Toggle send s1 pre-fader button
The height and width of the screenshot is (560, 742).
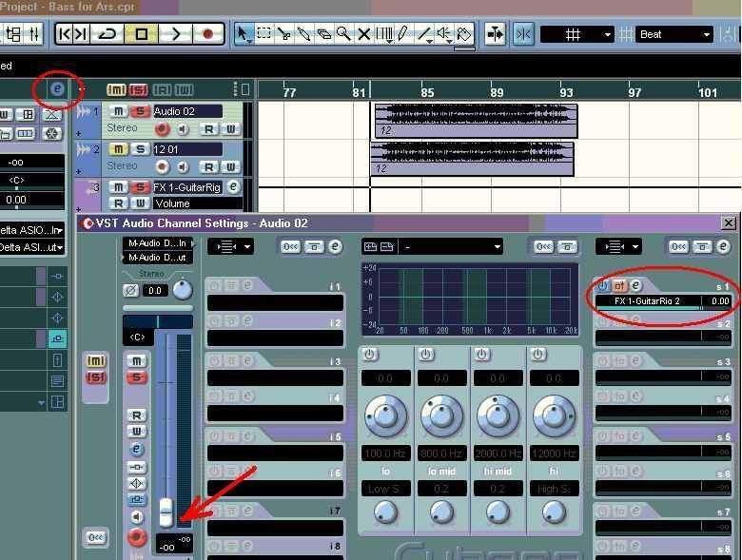click(x=619, y=285)
